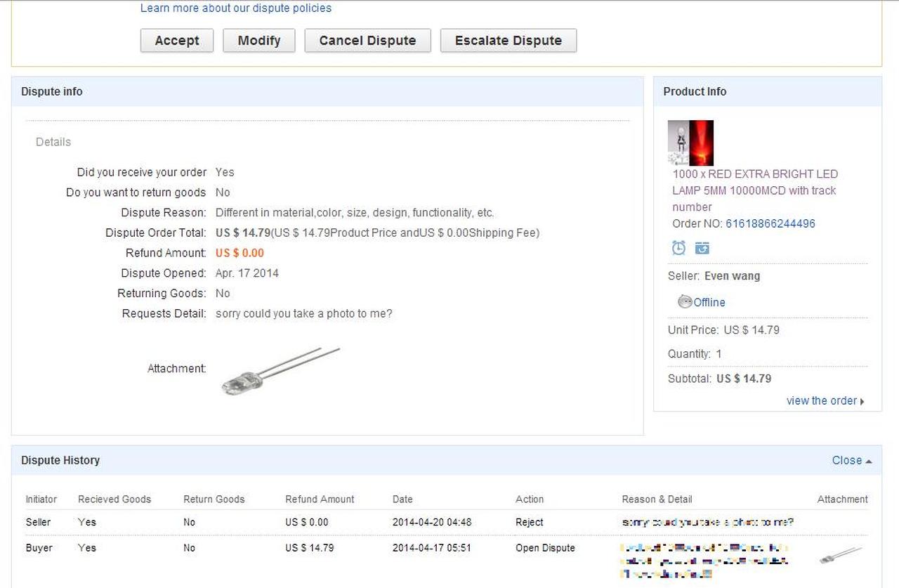Click the Action column header
The height and width of the screenshot is (588, 899).
point(530,499)
